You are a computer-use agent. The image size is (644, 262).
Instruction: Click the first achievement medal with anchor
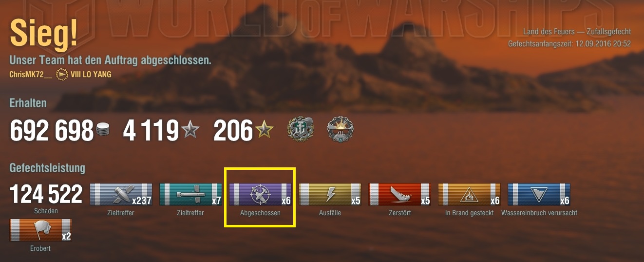click(x=301, y=130)
